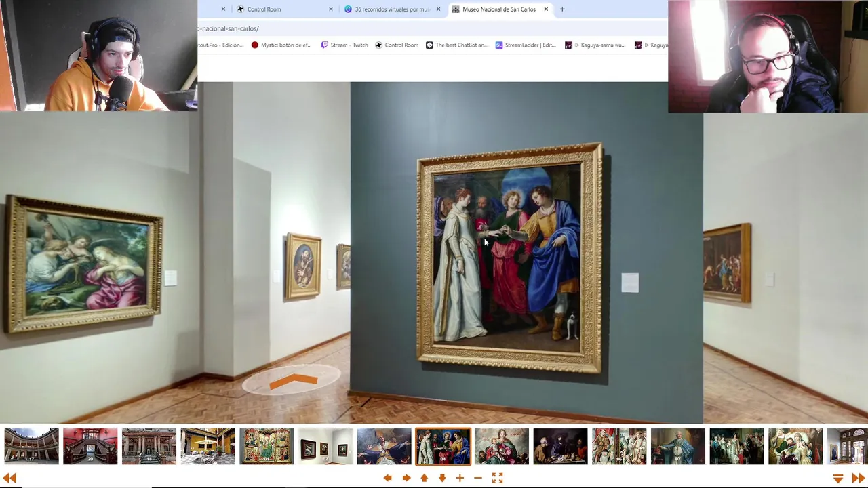Open the white gallery room thumbnail

[325, 446]
